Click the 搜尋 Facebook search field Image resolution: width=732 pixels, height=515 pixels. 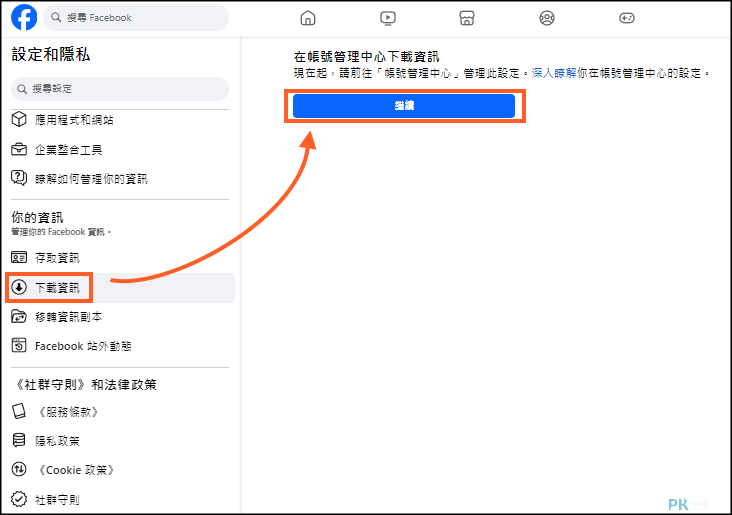coord(136,18)
